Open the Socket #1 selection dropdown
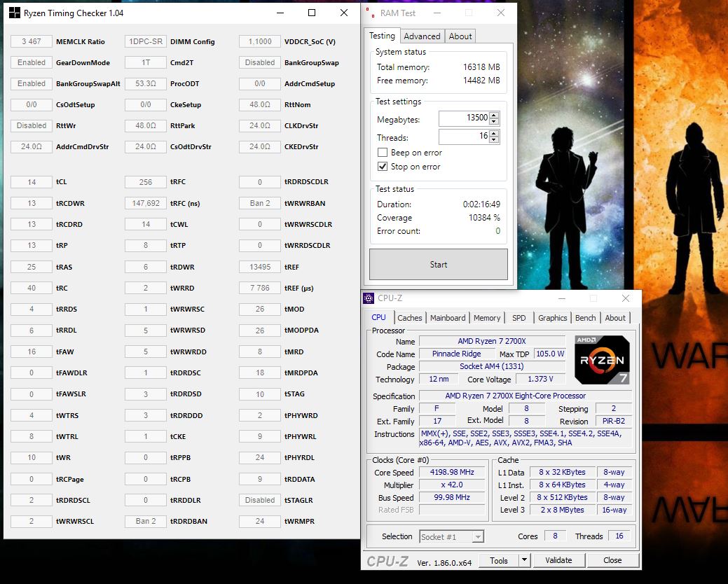The width and height of the screenshot is (728, 584). click(478, 536)
